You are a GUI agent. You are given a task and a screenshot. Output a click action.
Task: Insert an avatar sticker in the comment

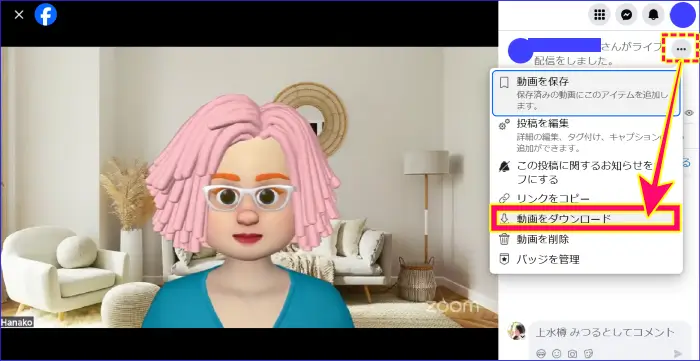pos(541,353)
